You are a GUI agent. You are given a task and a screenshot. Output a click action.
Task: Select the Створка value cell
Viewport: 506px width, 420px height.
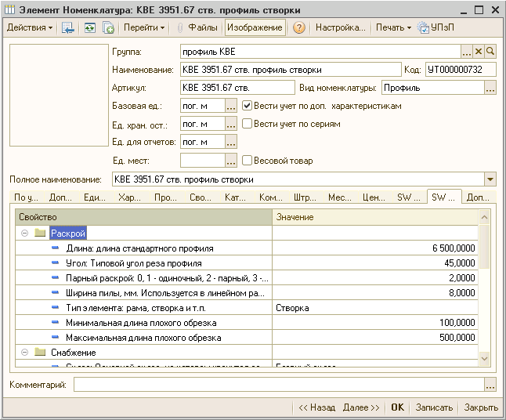375,308
